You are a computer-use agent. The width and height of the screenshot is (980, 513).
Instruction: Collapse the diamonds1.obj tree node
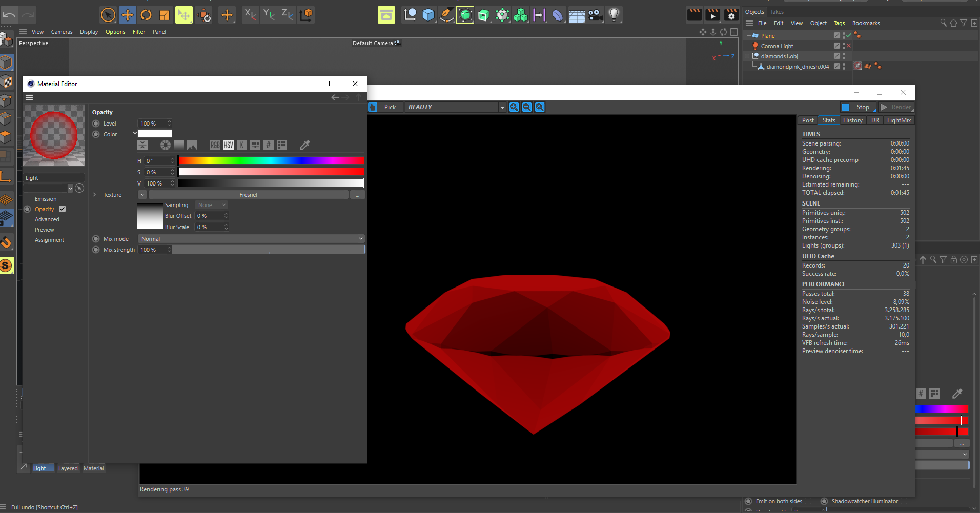(747, 56)
